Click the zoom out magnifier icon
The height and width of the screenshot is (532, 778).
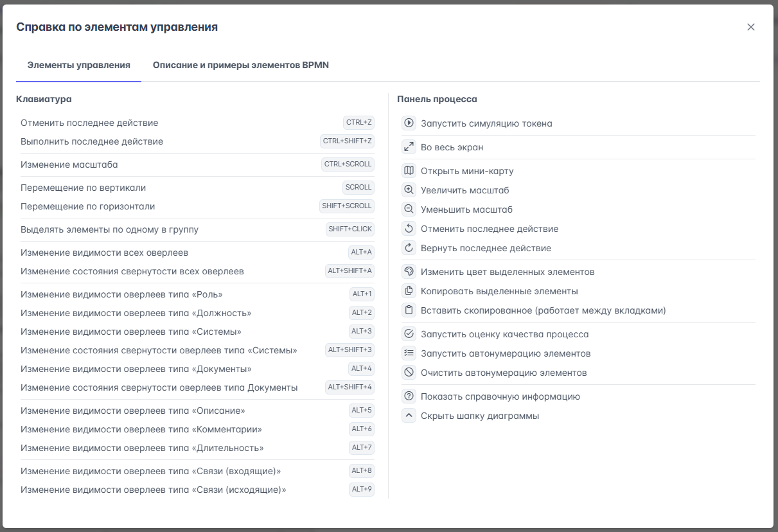click(409, 209)
